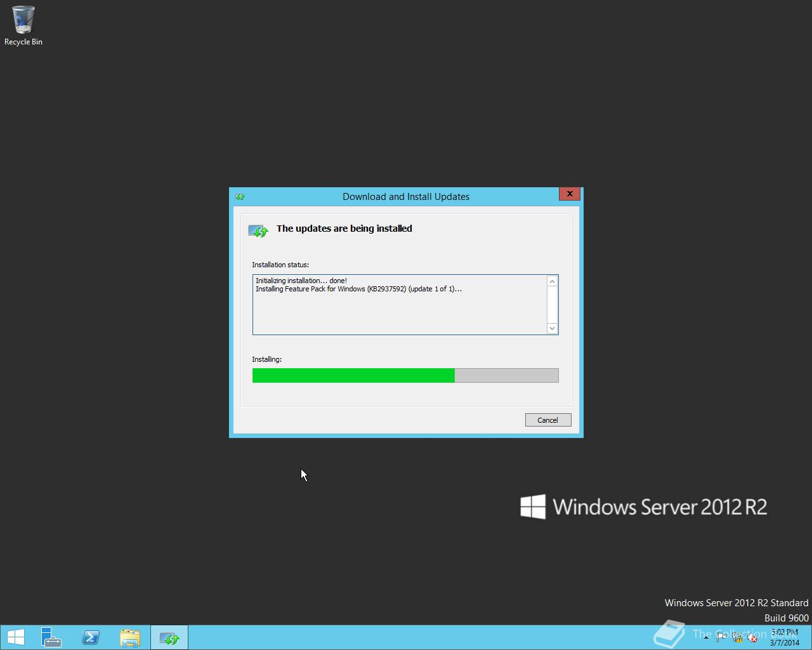Image resolution: width=812 pixels, height=650 pixels.
Task: Open the clock showing 5:02 PM
Action: coord(785,637)
